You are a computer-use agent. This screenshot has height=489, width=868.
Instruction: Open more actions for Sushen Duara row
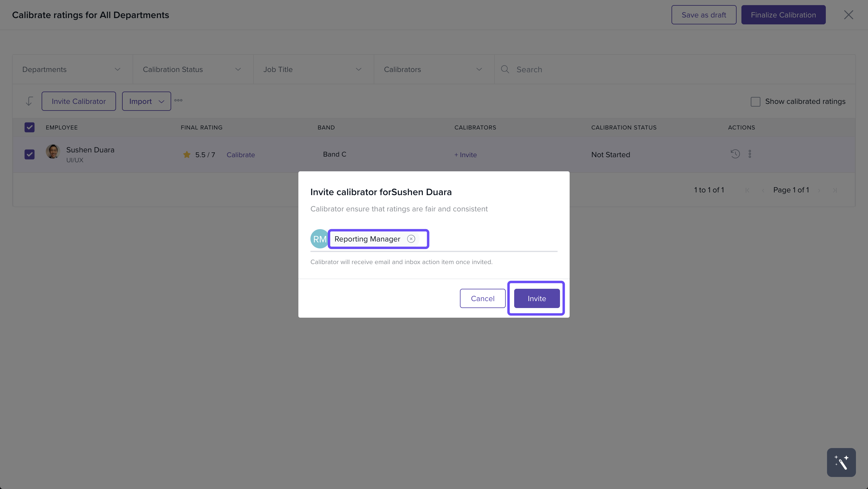(750, 154)
